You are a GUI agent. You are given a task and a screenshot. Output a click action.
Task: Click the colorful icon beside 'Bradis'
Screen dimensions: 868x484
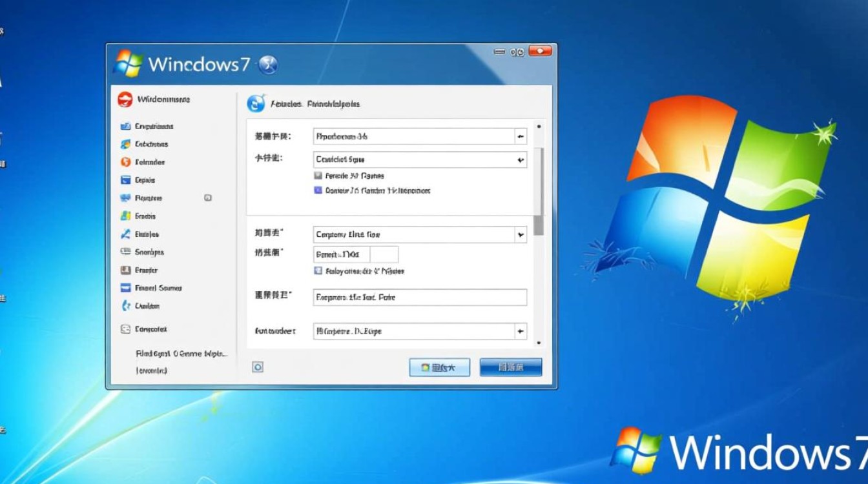click(x=125, y=216)
